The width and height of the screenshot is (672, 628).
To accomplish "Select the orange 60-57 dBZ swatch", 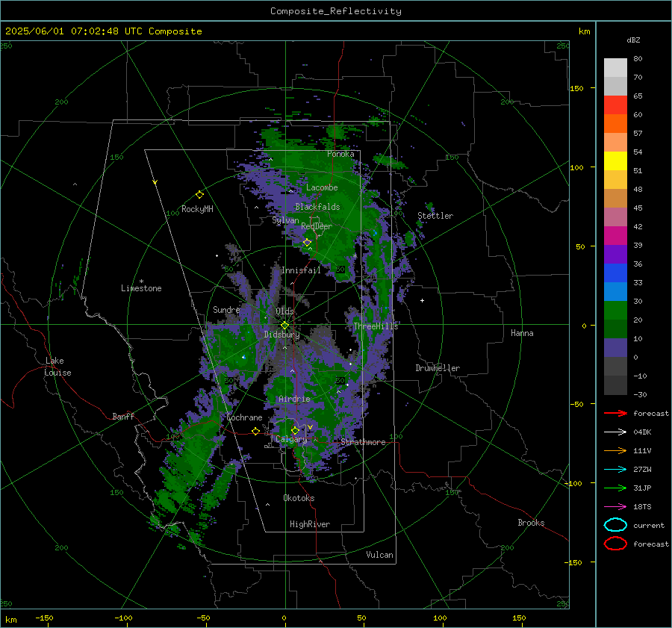I will tap(615, 124).
